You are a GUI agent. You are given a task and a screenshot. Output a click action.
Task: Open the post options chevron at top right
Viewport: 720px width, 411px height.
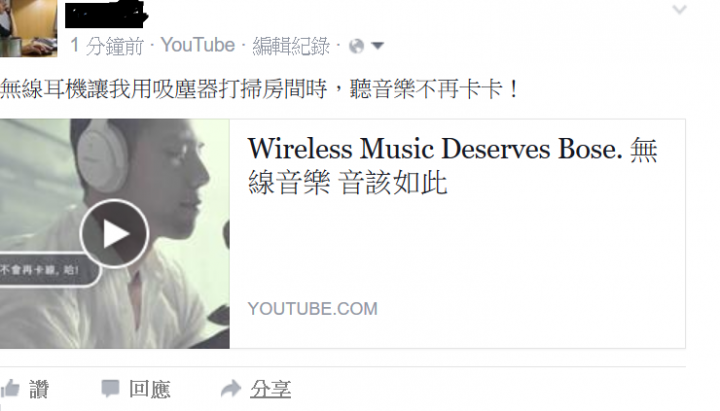click(679, 9)
